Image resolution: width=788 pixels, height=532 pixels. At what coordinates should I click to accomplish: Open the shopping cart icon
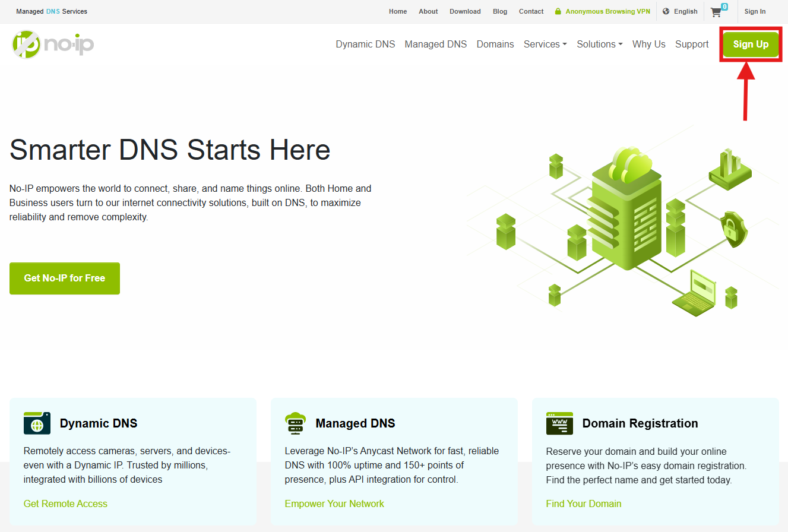coord(717,12)
